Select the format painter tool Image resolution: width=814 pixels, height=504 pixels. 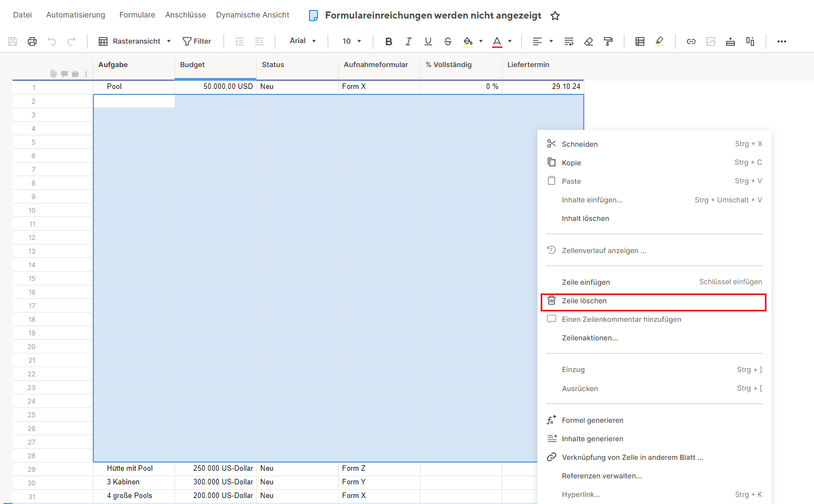[608, 41]
